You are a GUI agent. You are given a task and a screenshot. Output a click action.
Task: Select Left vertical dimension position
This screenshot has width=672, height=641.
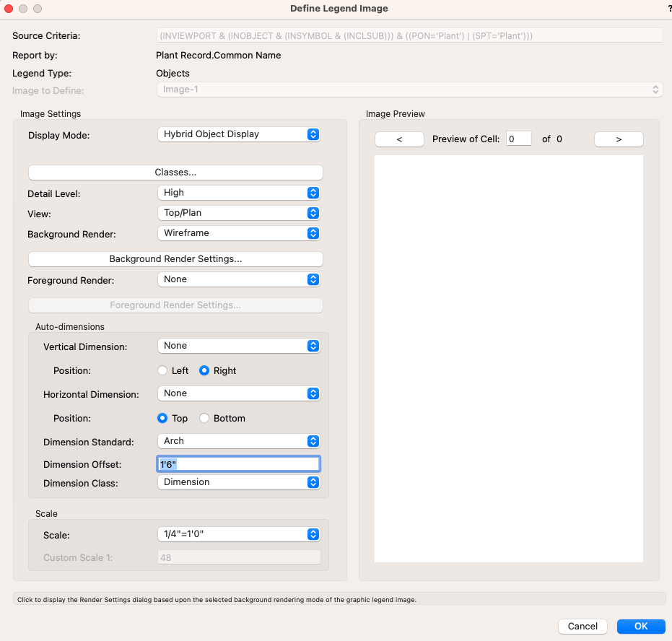(x=164, y=370)
